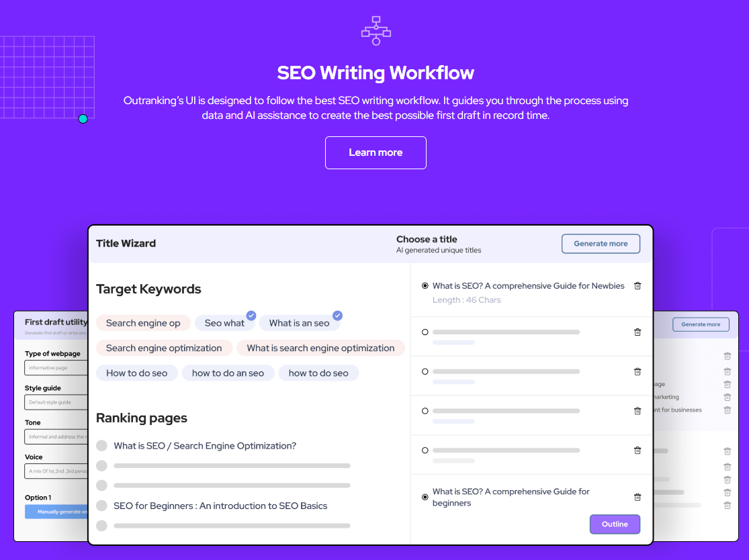Click the trash icon on the second title row

click(637, 332)
